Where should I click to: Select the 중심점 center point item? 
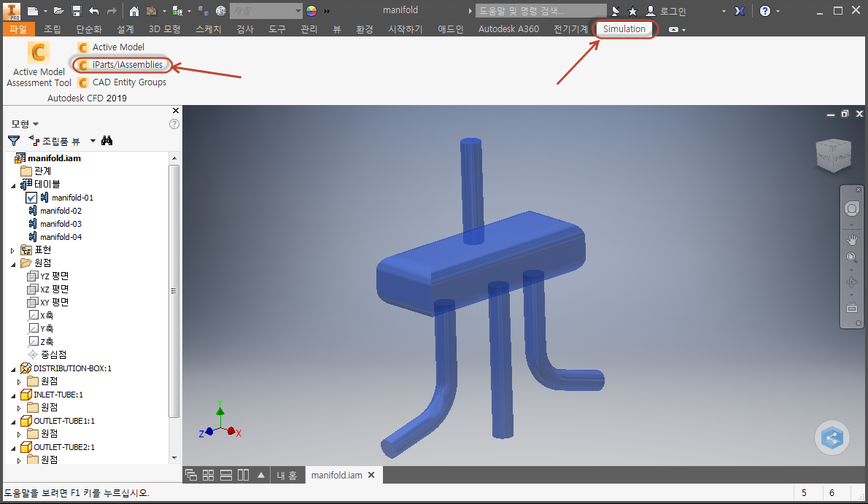click(x=47, y=354)
